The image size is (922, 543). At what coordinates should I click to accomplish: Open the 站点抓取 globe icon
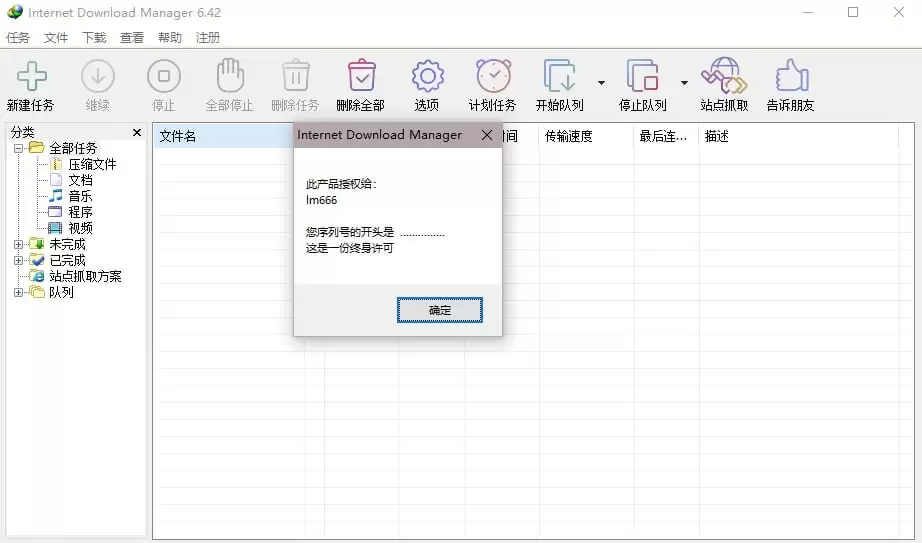pyautogui.click(x=724, y=75)
